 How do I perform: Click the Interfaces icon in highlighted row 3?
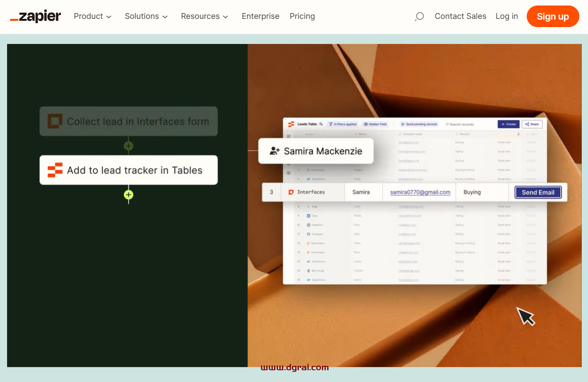(x=291, y=192)
